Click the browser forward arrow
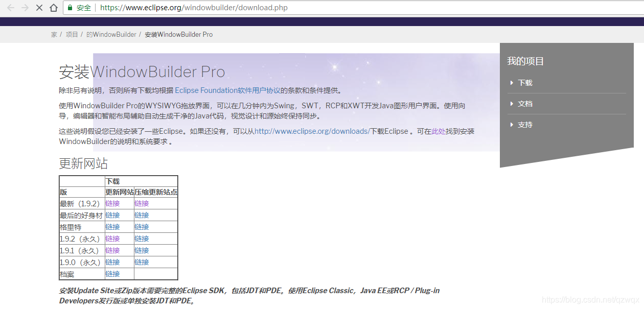Screen dimensions: 644x309 [x=25, y=8]
